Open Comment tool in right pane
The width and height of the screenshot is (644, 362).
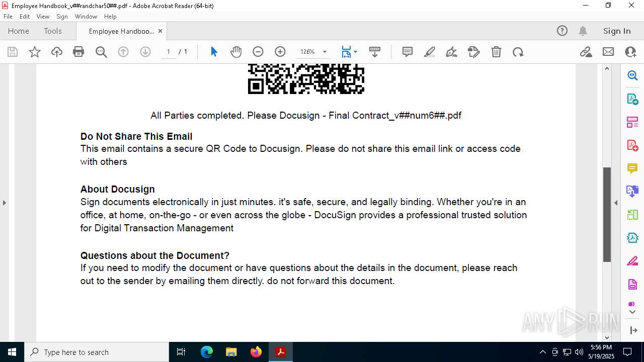coord(632,168)
